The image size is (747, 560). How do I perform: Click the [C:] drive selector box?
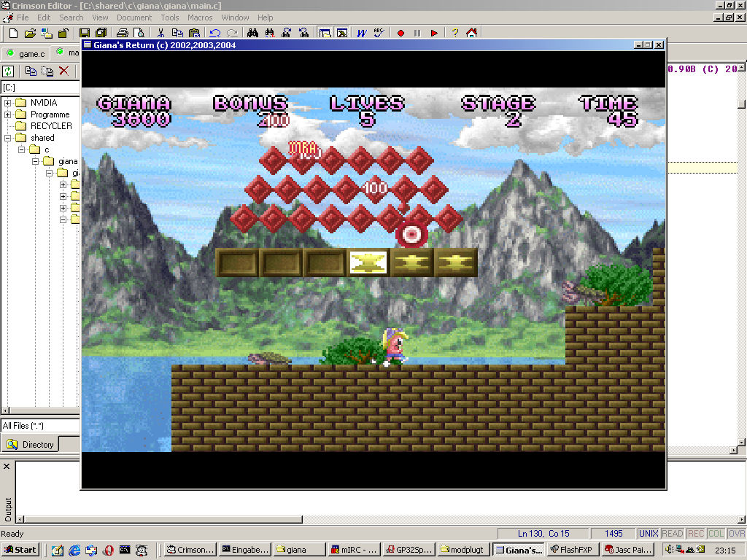point(41,87)
